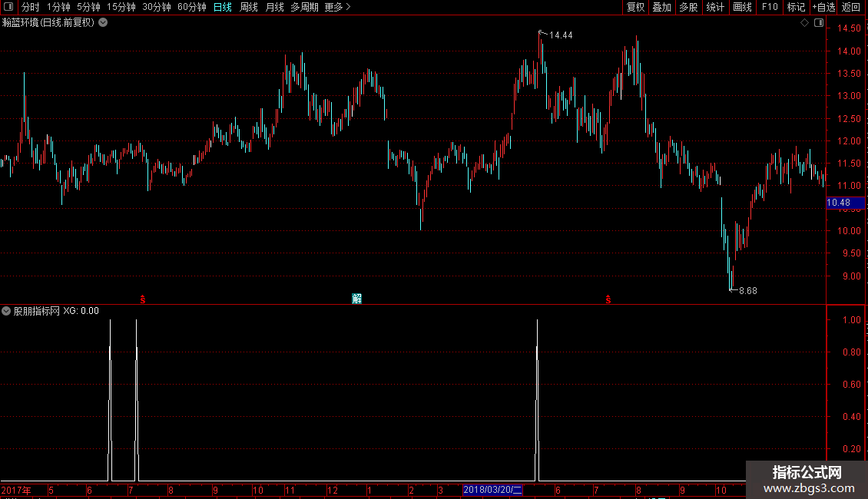The height and width of the screenshot is (499, 868).
Task: Open 多周期 multi-period view
Action: tap(304, 7)
